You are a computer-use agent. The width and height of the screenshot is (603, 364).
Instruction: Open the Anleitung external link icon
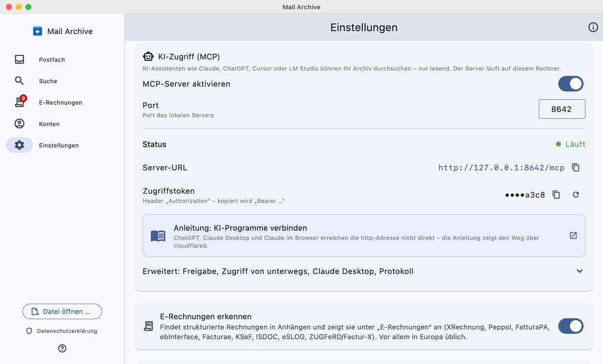click(573, 235)
